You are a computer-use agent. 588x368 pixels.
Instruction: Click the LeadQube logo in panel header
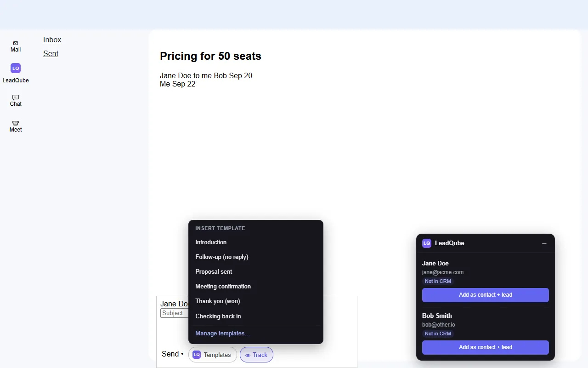tap(427, 243)
